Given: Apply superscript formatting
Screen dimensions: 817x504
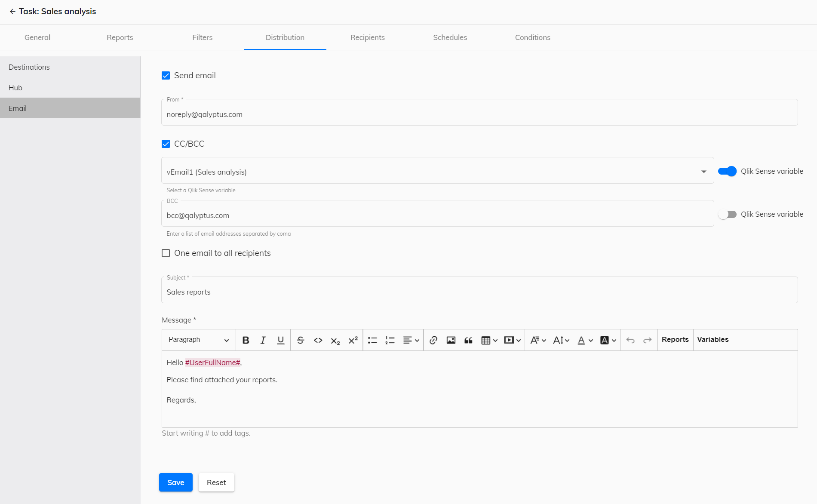Looking at the screenshot, I should pyautogui.click(x=353, y=340).
